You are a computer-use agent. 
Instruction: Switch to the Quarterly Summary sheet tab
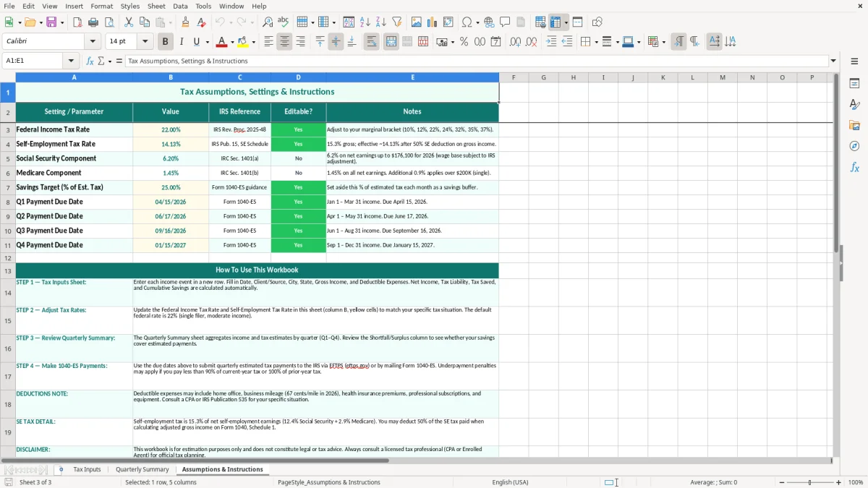142,469
